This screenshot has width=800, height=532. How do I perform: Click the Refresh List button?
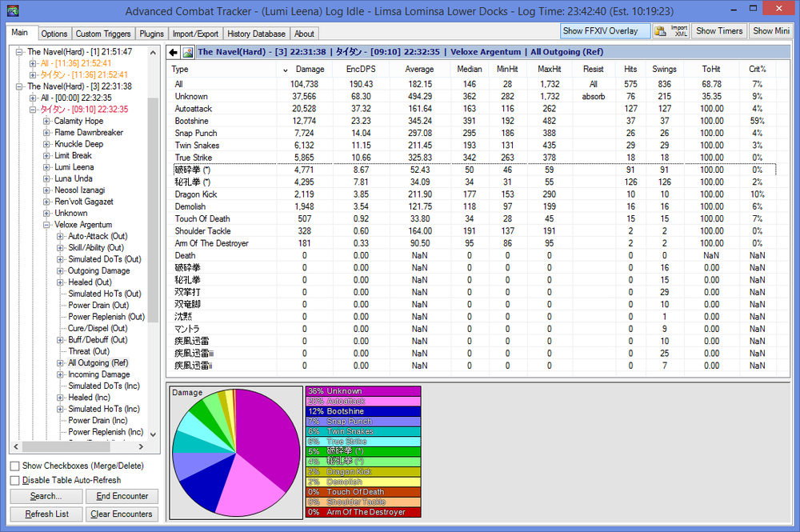(46, 514)
